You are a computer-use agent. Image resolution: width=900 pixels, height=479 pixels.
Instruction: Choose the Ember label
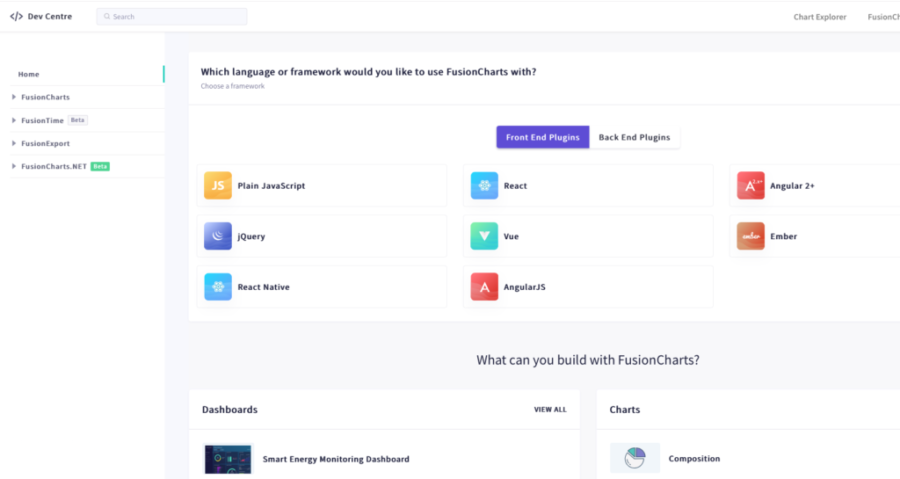tap(783, 236)
